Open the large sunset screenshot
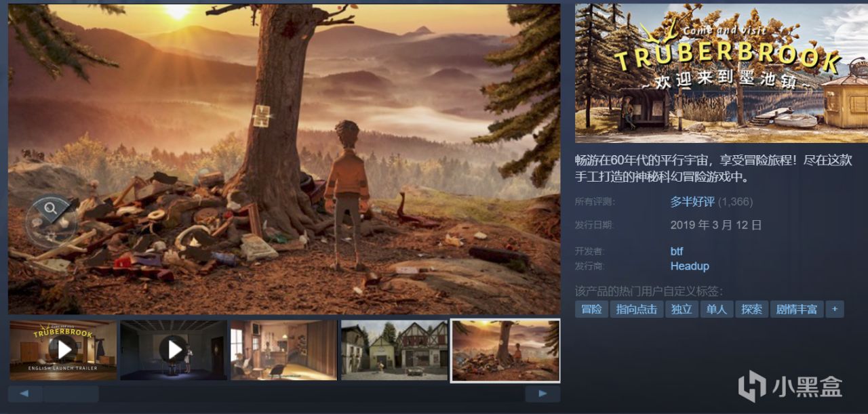This screenshot has height=414, width=868. 284,159
